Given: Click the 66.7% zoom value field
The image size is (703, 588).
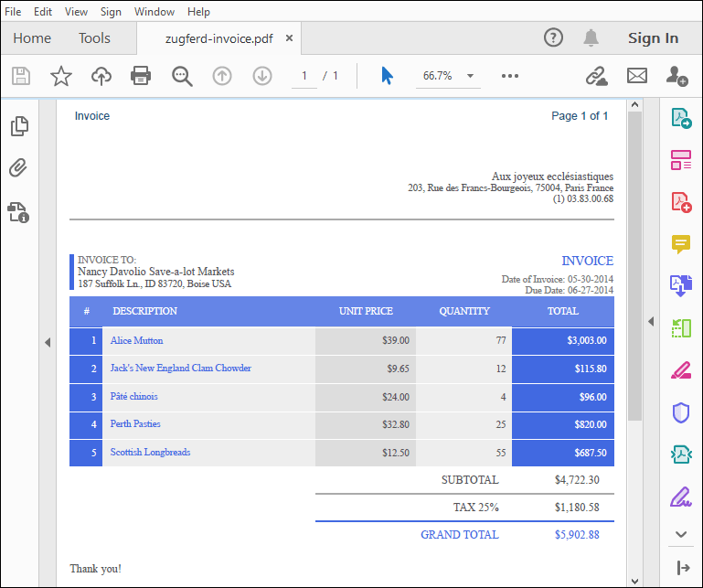Looking at the screenshot, I should coord(437,76).
